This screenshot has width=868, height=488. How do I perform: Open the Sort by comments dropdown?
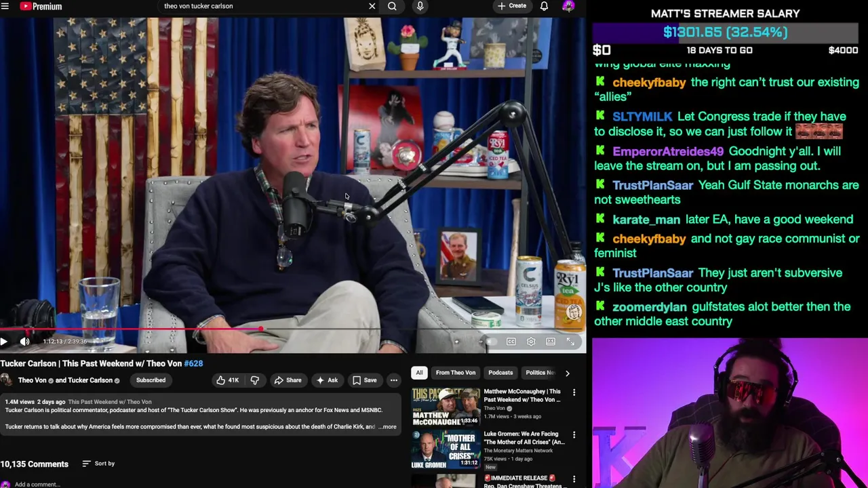click(x=98, y=464)
